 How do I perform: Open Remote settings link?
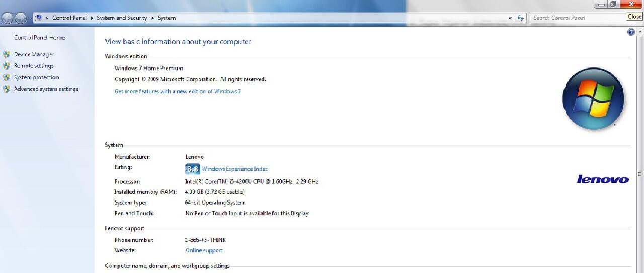point(34,66)
